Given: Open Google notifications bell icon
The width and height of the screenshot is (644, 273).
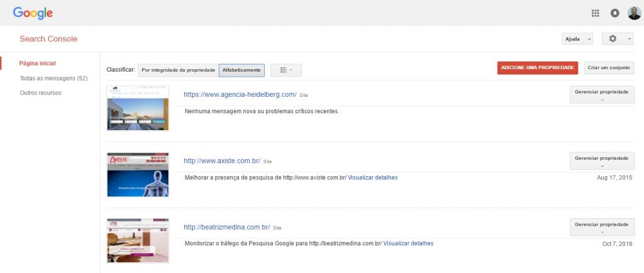Looking at the screenshot, I should pyautogui.click(x=614, y=13).
